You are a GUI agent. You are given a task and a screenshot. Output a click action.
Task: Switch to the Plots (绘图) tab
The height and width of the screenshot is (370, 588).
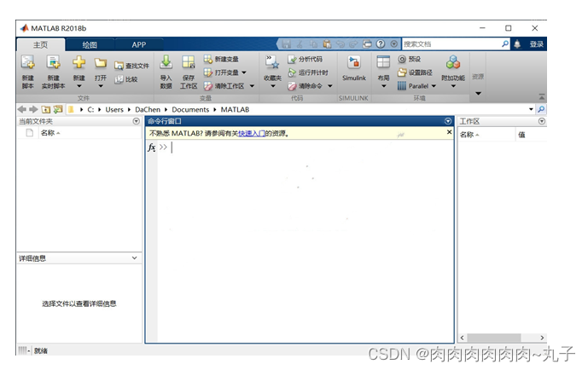click(90, 45)
